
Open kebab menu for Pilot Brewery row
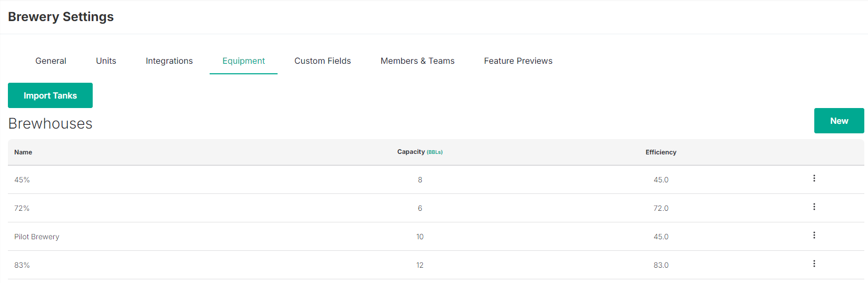click(814, 236)
